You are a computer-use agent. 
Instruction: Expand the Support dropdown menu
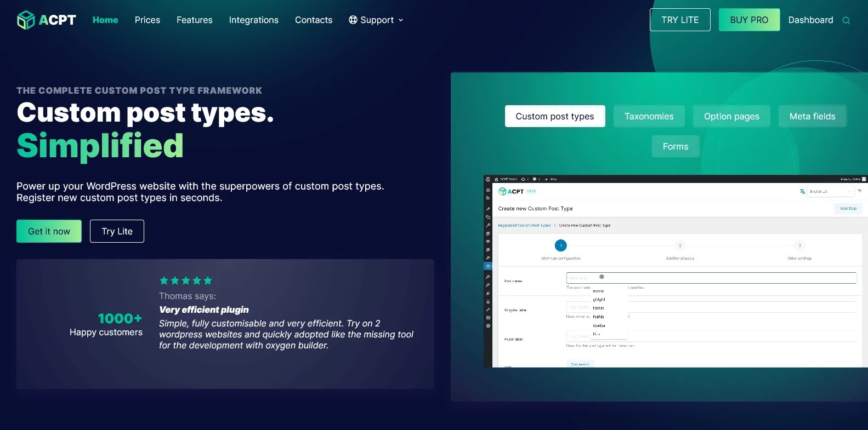(x=376, y=20)
